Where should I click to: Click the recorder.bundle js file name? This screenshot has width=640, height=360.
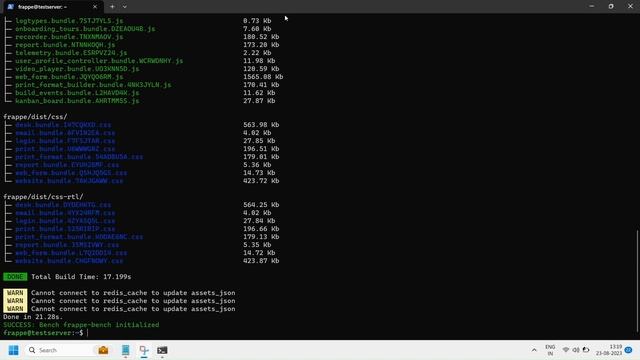(x=69, y=37)
